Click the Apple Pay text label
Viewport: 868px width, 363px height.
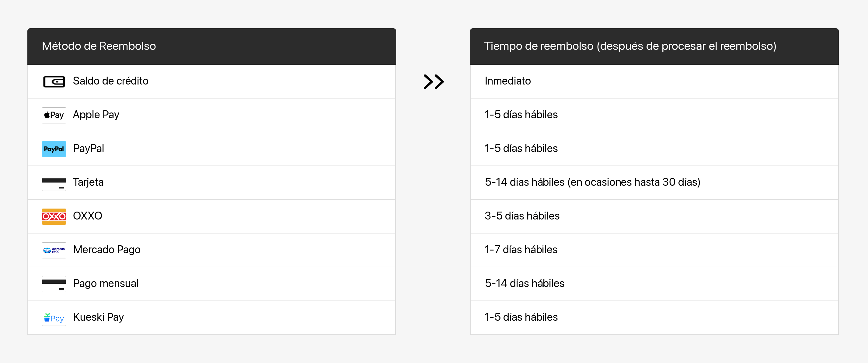(96, 115)
